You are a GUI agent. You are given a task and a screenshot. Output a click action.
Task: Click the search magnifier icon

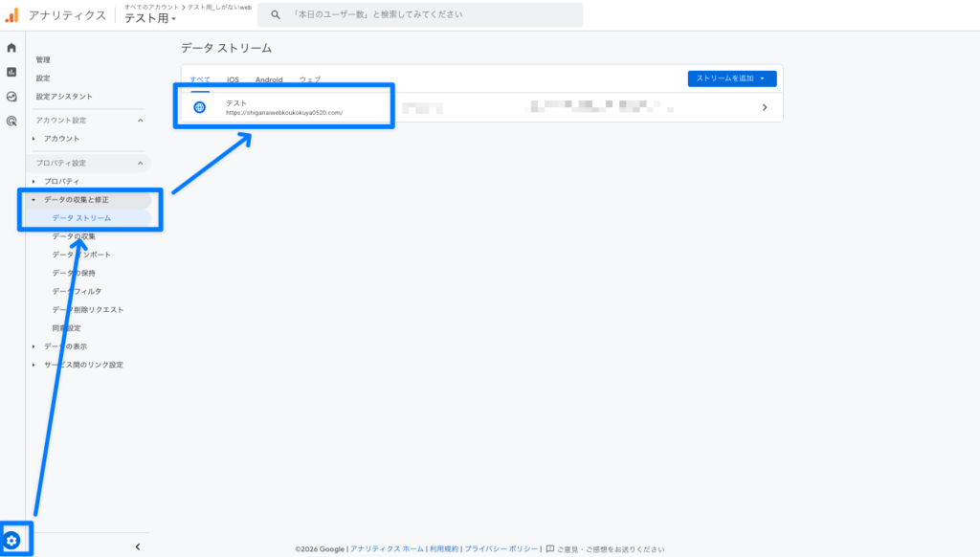276,15
